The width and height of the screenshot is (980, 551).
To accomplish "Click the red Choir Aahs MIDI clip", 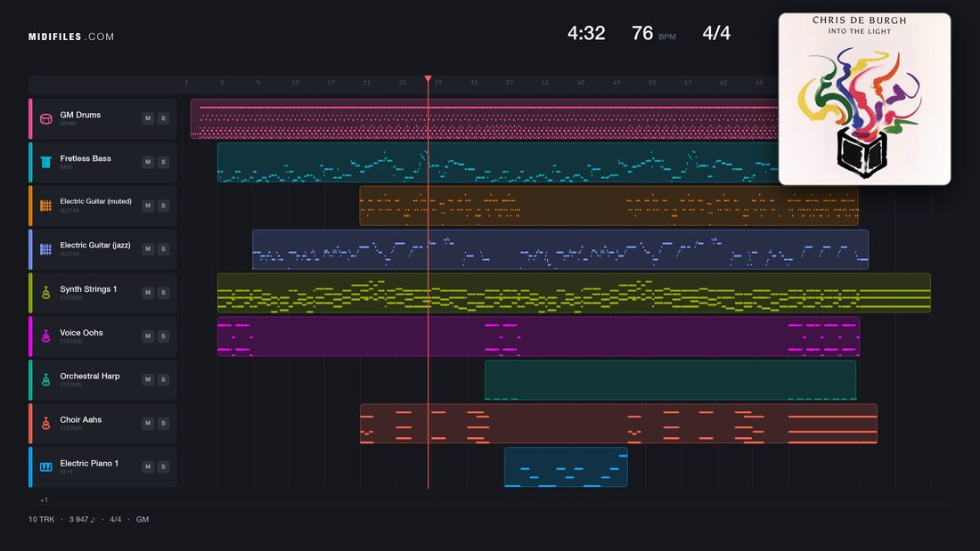I will tap(619, 424).
